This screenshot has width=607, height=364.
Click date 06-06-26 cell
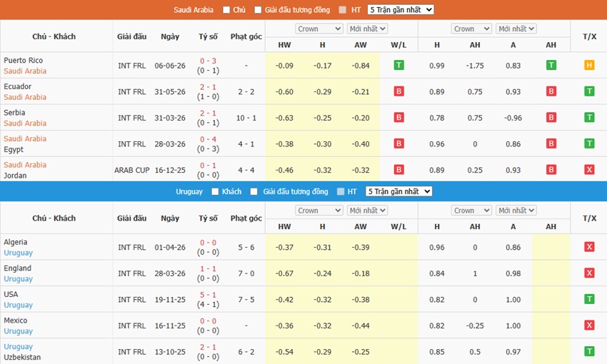[x=170, y=66]
